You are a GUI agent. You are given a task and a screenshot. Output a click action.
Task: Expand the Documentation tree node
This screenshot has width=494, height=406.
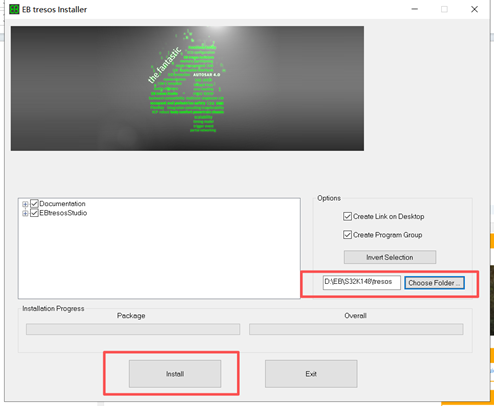pos(25,204)
